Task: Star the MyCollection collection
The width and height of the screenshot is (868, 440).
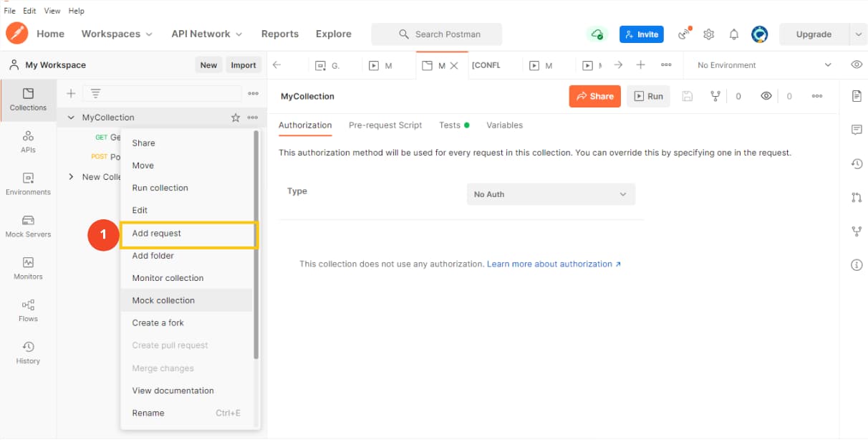Action: 235,117
